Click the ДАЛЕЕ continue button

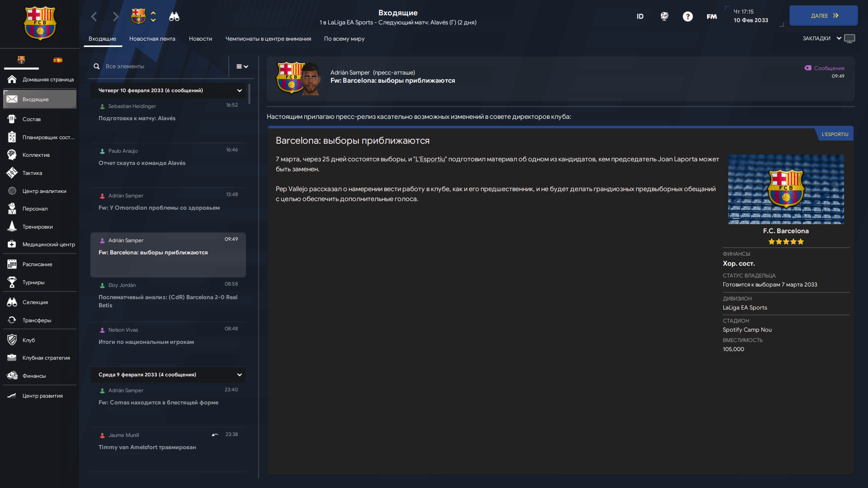(x=824, y=15)
